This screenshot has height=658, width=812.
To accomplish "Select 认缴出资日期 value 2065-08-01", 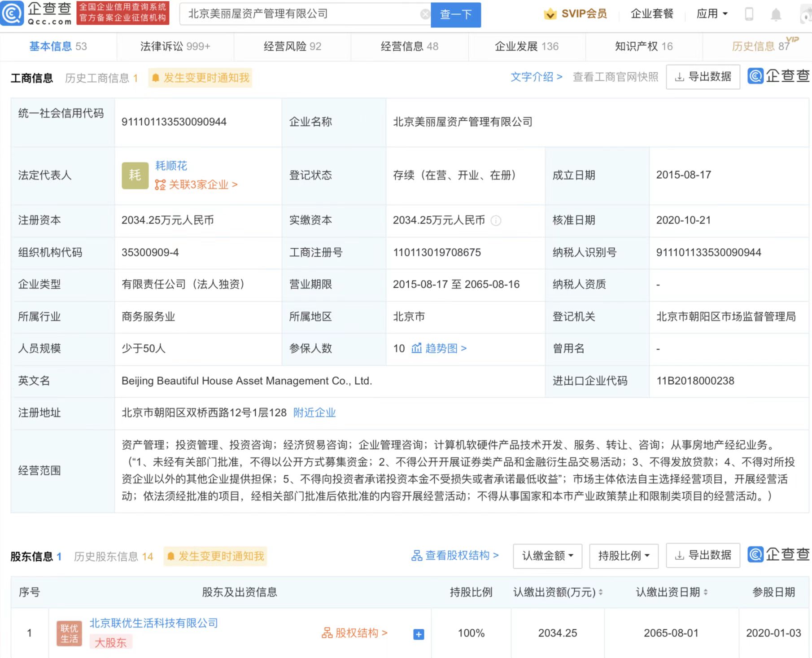I will (x=671, y=633).
